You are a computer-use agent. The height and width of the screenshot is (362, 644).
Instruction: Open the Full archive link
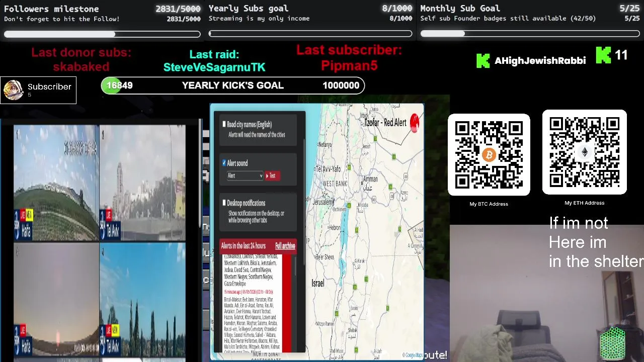click(285, 246)
